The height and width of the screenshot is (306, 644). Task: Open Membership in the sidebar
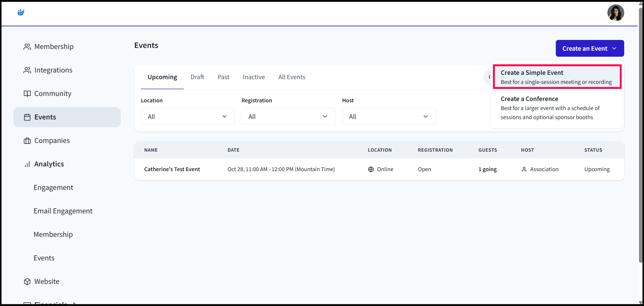67,47
